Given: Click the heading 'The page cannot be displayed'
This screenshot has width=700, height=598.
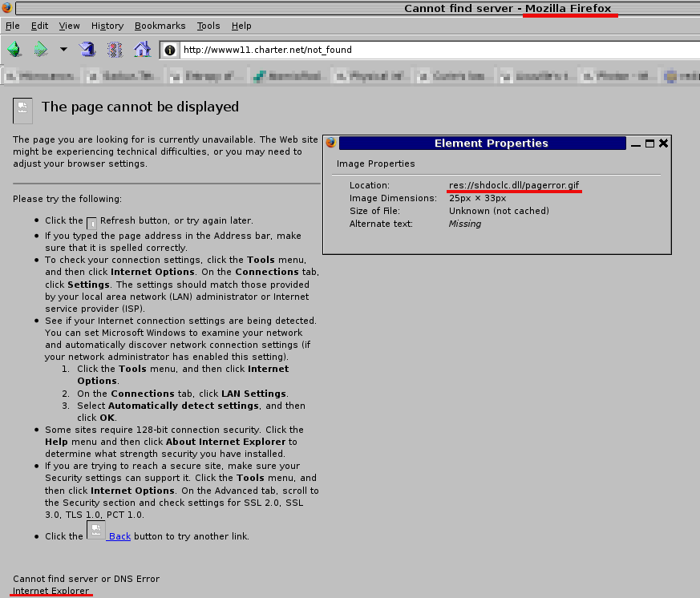Looking at the screenshot, I should point(140,107).
